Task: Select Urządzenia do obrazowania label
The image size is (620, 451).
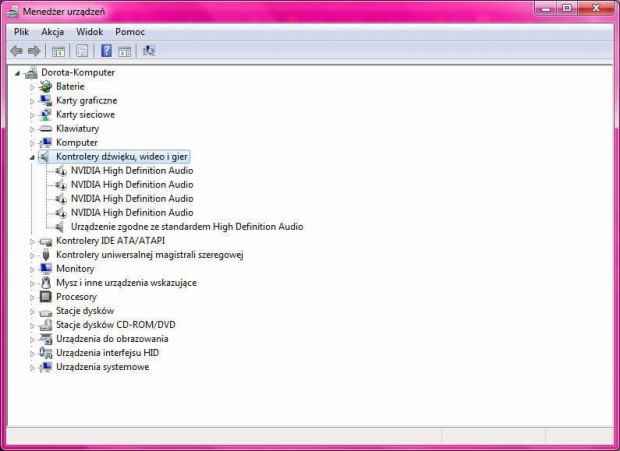Action: click(x=112, y=339)
